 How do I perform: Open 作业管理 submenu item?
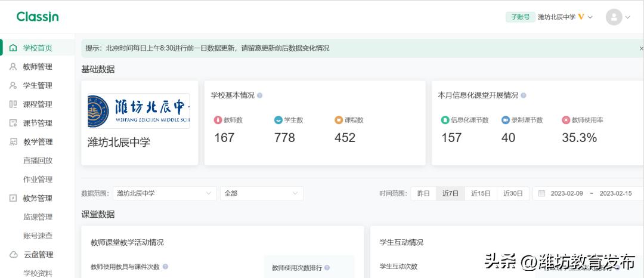tap(38, 180)
